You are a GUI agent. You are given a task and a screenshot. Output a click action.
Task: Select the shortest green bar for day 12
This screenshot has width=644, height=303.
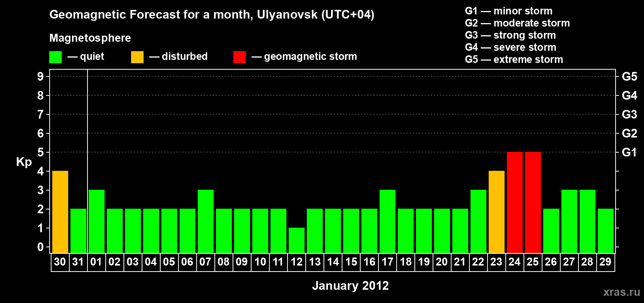pos(297,241)
